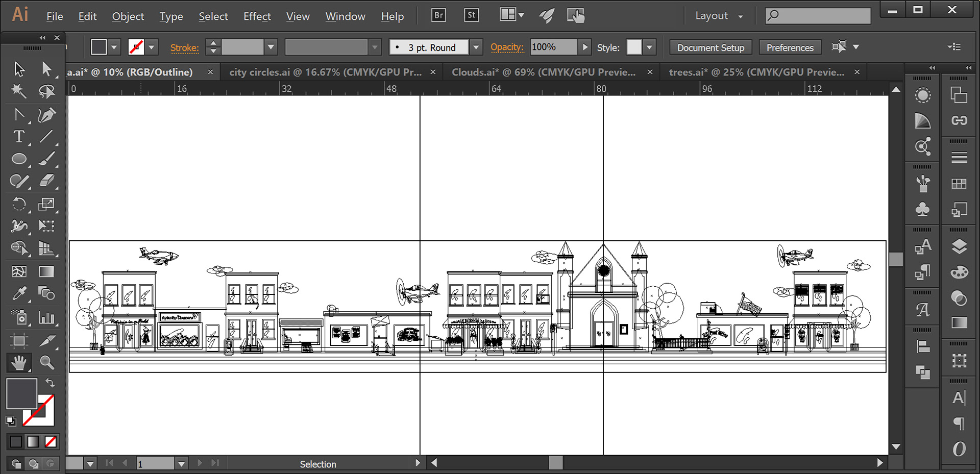Select the Zoom magnifier tool
This screenshot has height=474, width=980.
(46, 363)
